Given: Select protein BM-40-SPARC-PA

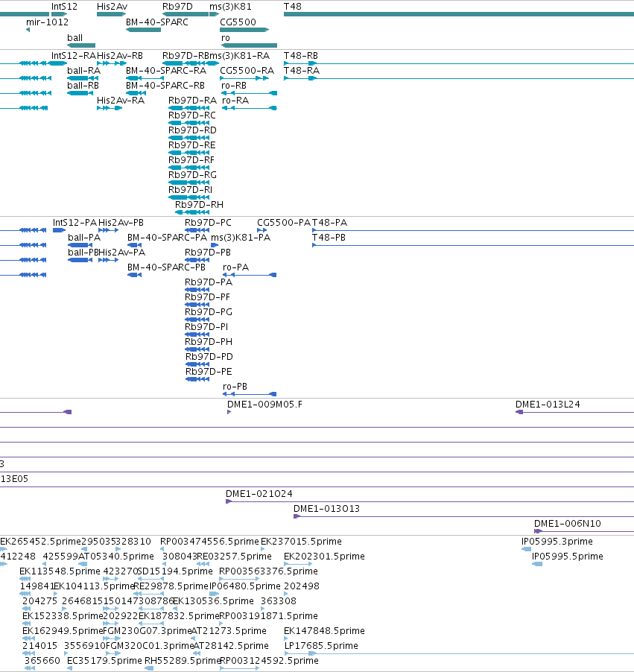Looking at the screenshot, I should pyautogui.click(x=167, y=238).
